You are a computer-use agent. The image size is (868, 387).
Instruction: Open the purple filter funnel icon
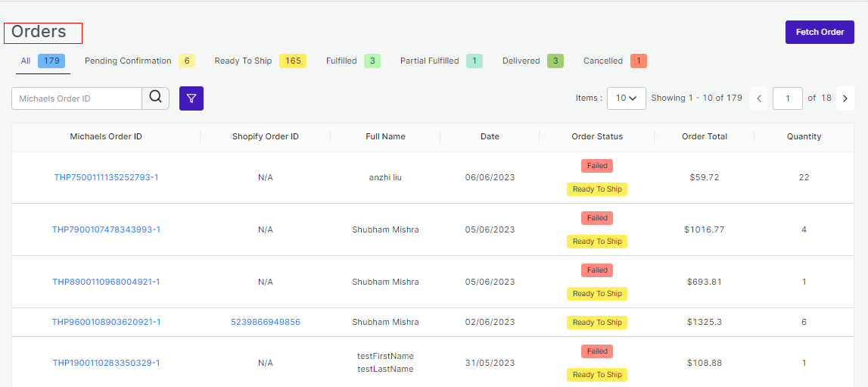pos(191,98)
